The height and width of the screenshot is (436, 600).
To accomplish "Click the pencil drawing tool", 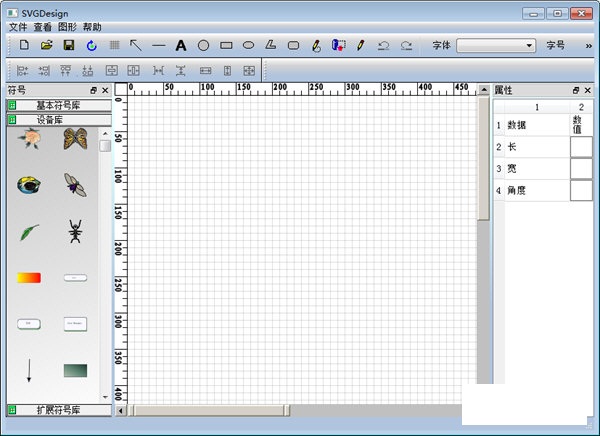I will 360,46.
